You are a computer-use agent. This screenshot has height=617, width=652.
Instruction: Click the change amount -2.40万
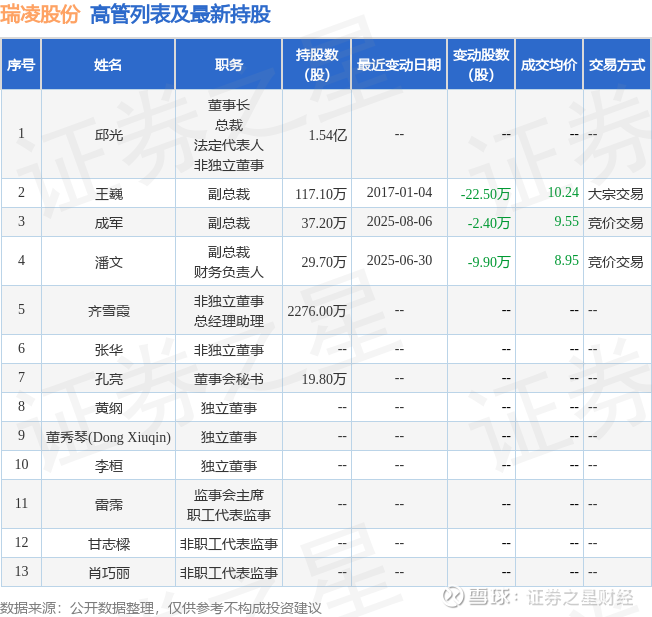489,222
